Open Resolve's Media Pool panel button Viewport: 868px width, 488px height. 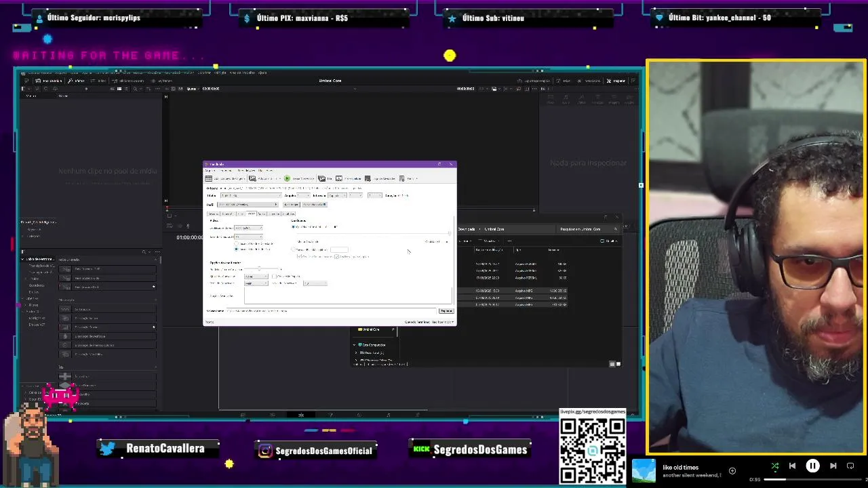tap(48, 81)
